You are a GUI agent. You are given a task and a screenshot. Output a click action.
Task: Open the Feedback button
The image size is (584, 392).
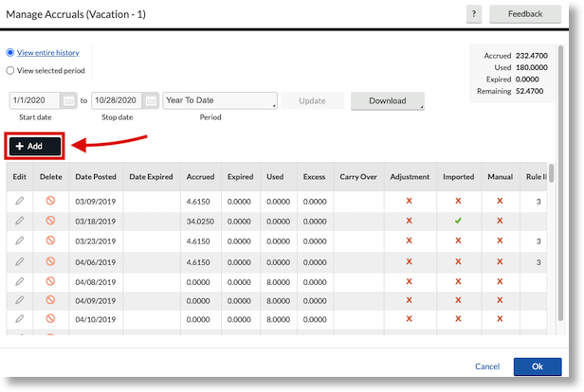coord(525,14)
